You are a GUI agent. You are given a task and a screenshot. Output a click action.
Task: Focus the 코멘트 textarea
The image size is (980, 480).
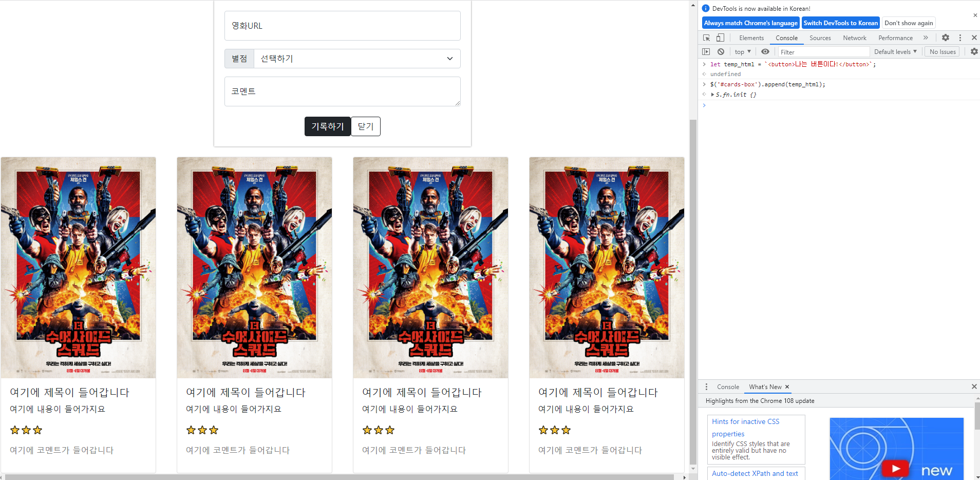tap(342, 91)
